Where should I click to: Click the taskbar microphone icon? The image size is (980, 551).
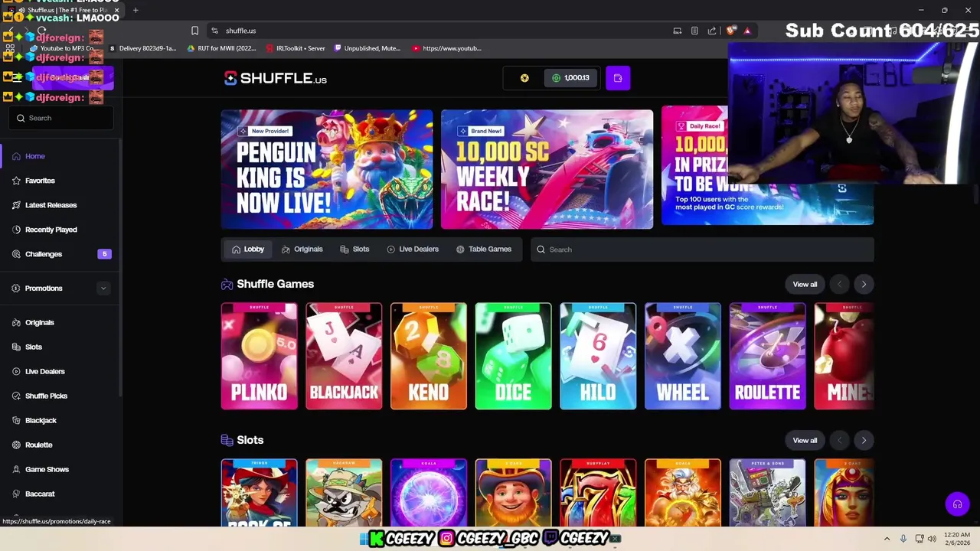tap(903, 539)
